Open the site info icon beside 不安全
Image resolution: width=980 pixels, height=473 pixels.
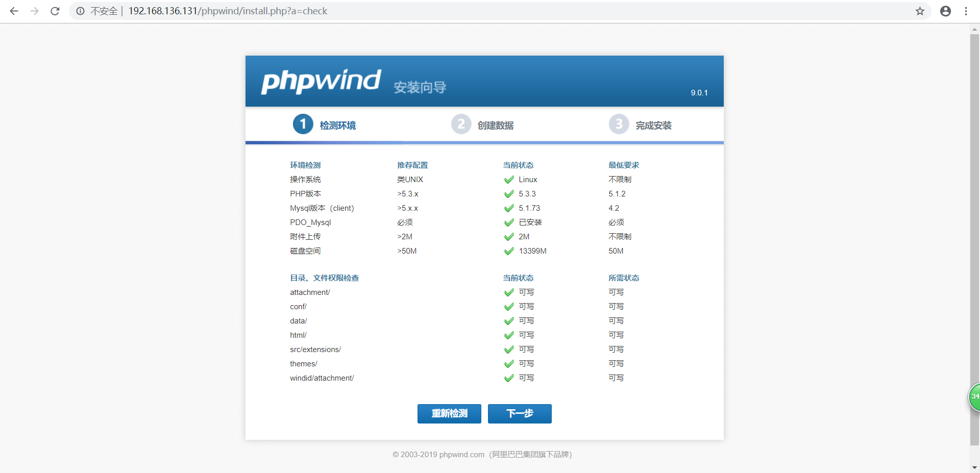click(80, 11)
